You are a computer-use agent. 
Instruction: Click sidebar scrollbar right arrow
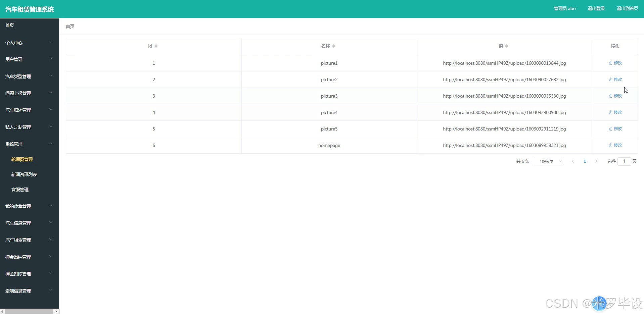(x=56, y=311)
